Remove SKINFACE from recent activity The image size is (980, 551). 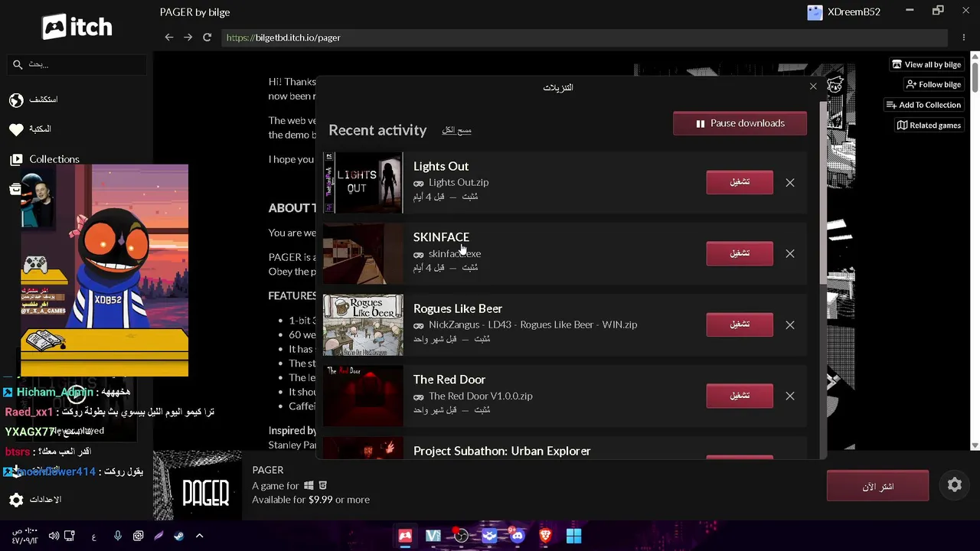[790, 253]
